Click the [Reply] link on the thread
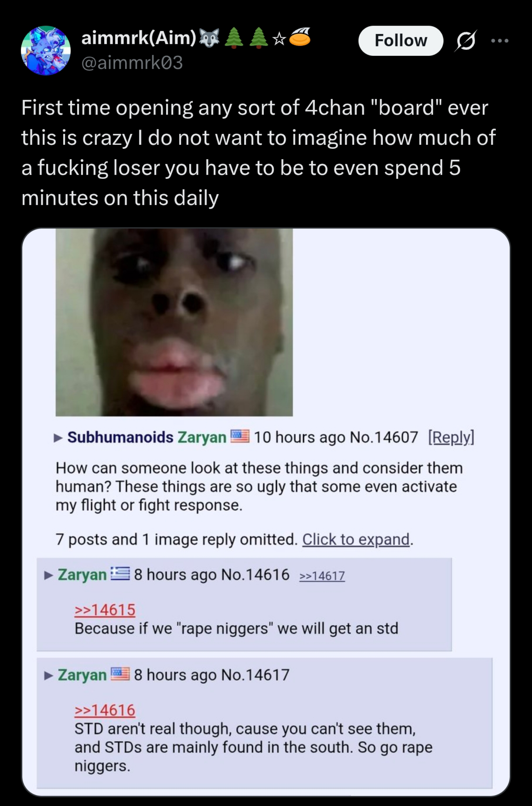Screen dimensions: 532x806 click(x=451, y=437)
